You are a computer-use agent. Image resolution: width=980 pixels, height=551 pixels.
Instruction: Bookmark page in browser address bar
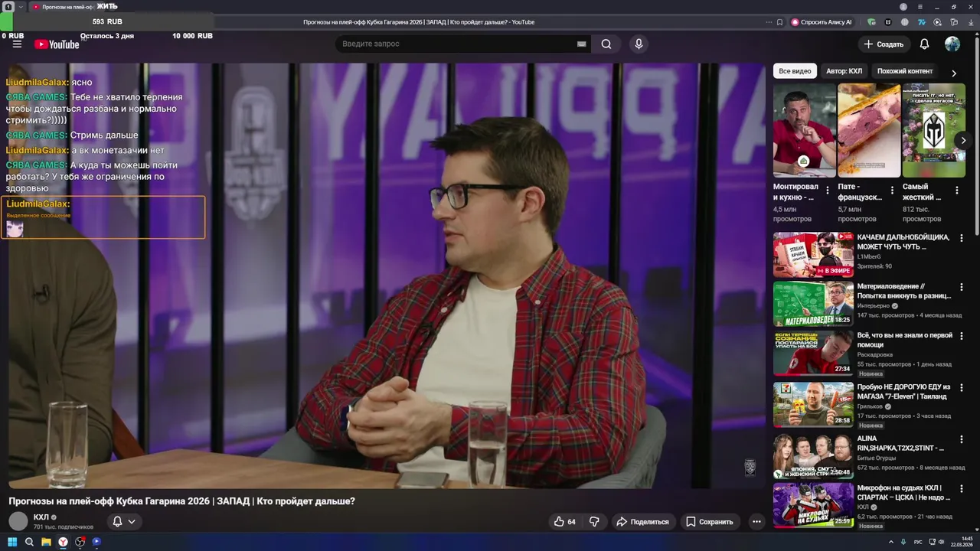point(779,22)
